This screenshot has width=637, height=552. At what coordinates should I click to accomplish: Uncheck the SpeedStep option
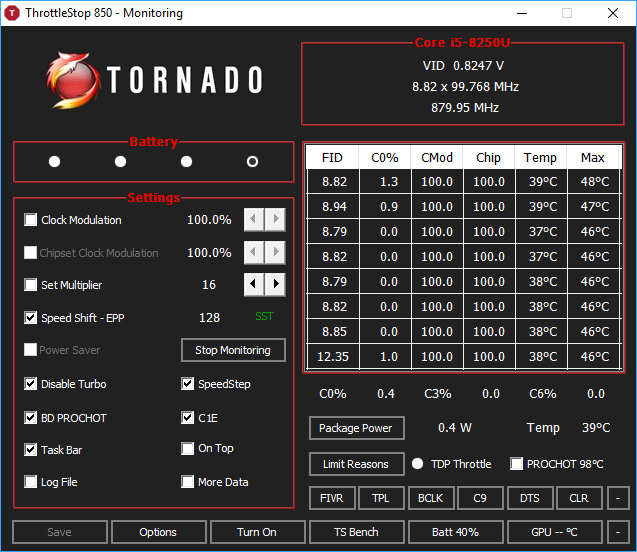[x=187, y=383]
